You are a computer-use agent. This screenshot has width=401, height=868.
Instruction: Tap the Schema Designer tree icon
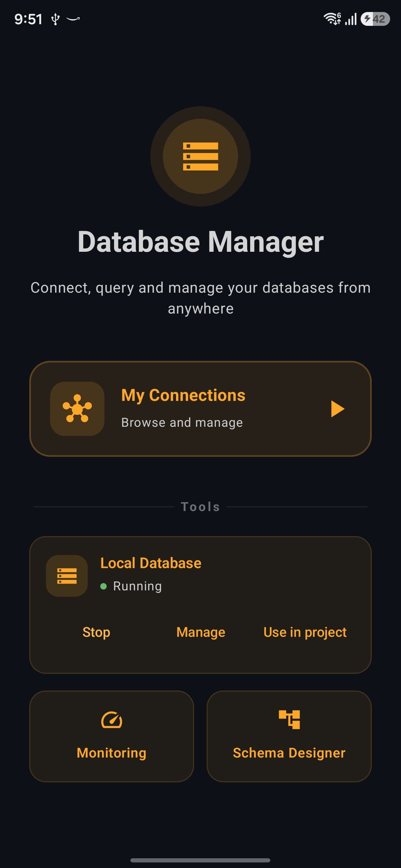pyautogui.click(x=289, y=720)
